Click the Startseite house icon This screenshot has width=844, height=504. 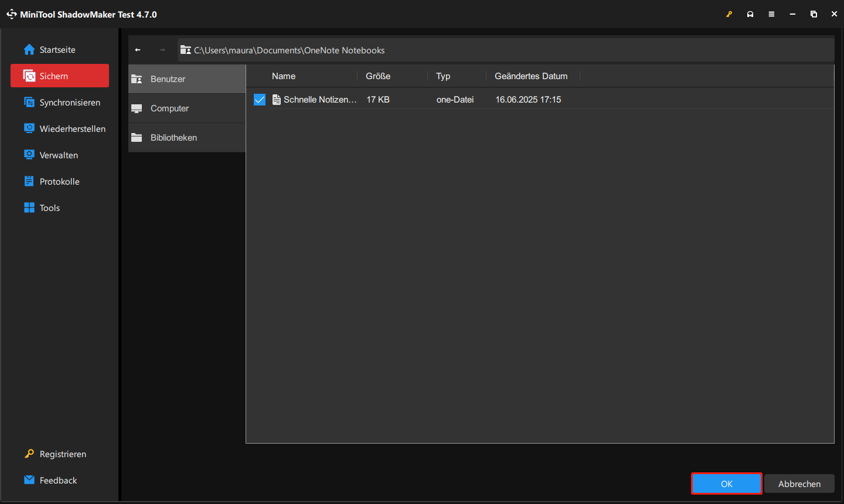click(29, 50)
